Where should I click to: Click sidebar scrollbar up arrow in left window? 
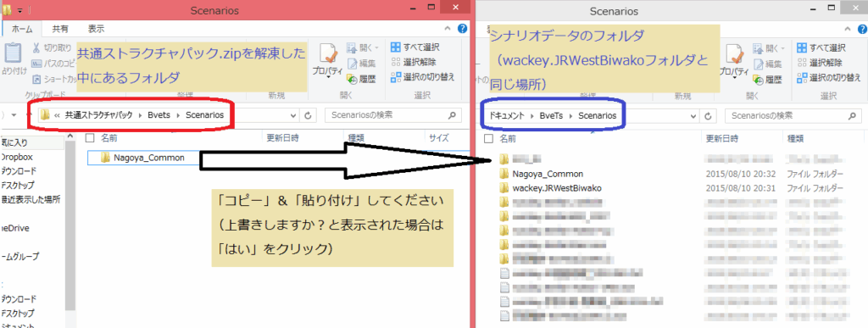(x=70, y=136)
